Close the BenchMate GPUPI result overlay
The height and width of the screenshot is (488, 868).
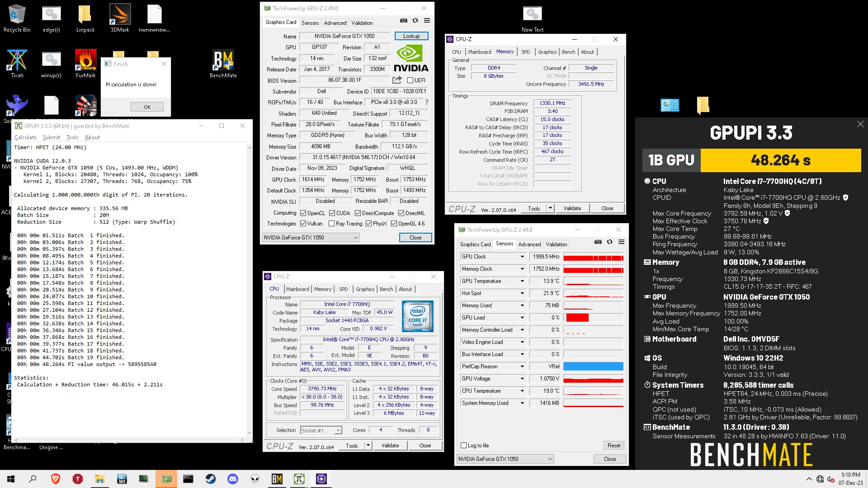860,124
